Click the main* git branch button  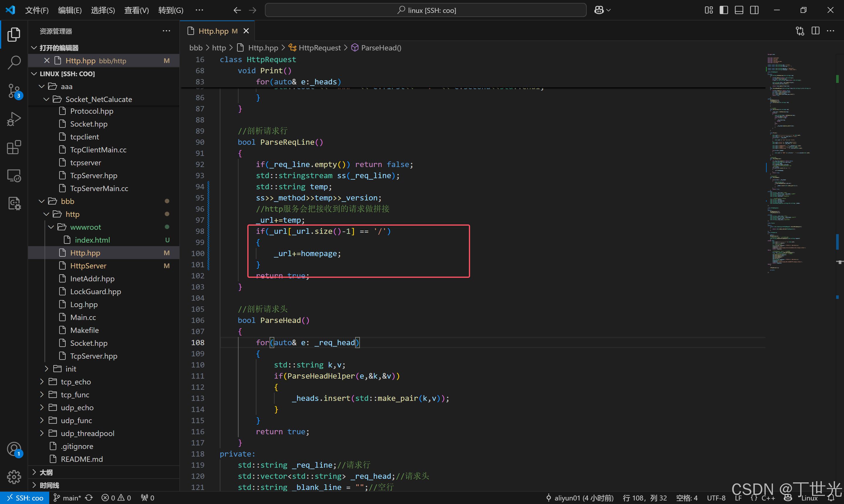pos(68,498)
